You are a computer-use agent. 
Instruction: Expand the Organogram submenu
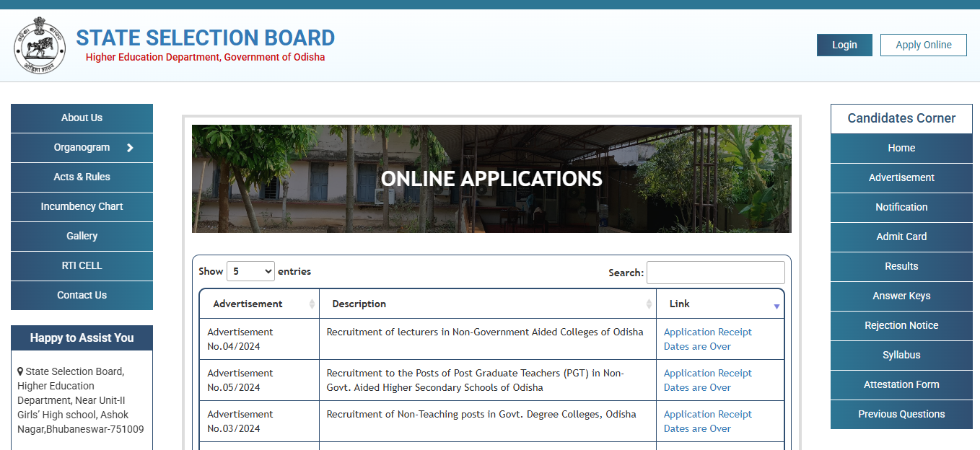(82, 148)
